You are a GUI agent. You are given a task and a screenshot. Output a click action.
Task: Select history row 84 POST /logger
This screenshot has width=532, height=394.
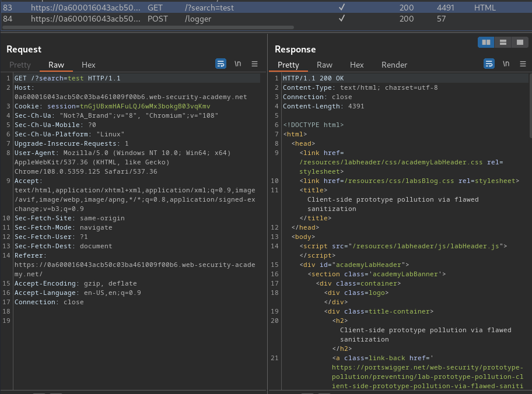coord(266,19)
